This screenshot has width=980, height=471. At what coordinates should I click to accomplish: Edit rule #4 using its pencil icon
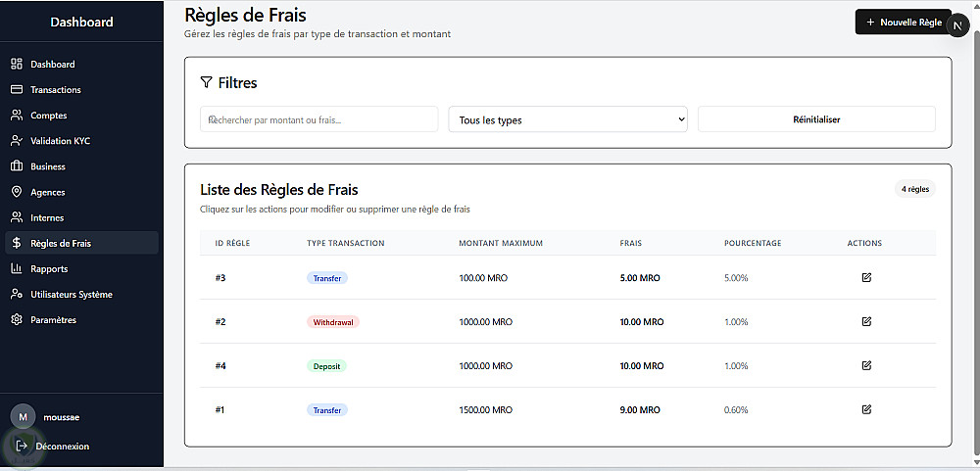pos(866,365)
